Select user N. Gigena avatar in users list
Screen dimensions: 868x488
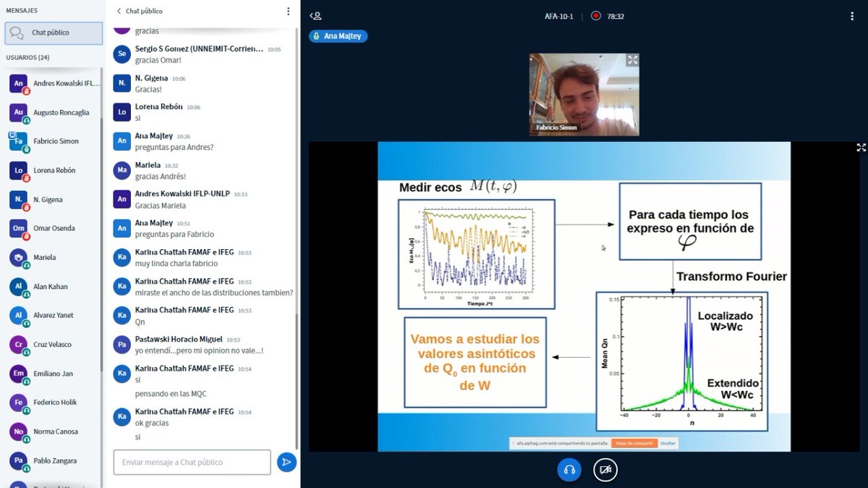[x=19, y=200]
